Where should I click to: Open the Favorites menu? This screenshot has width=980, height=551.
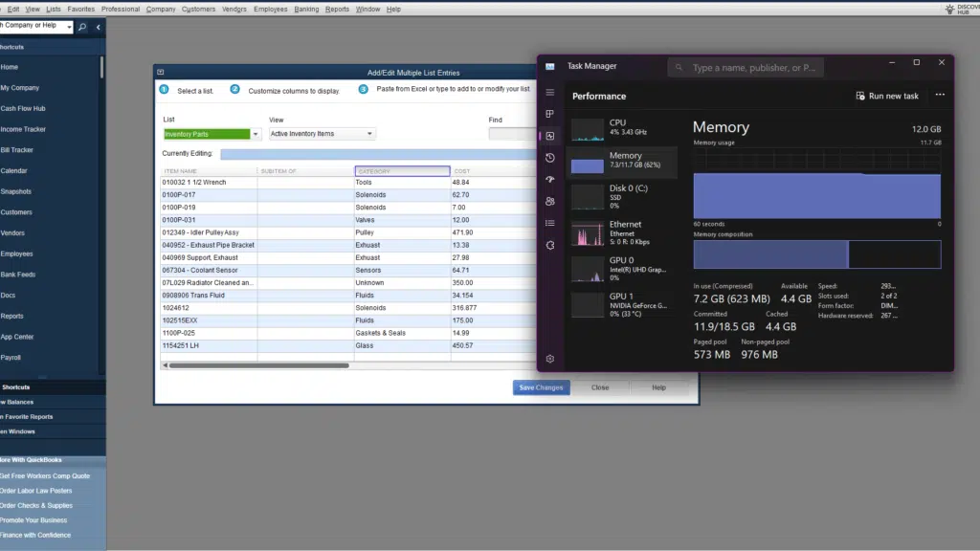[x=80, y=9]
